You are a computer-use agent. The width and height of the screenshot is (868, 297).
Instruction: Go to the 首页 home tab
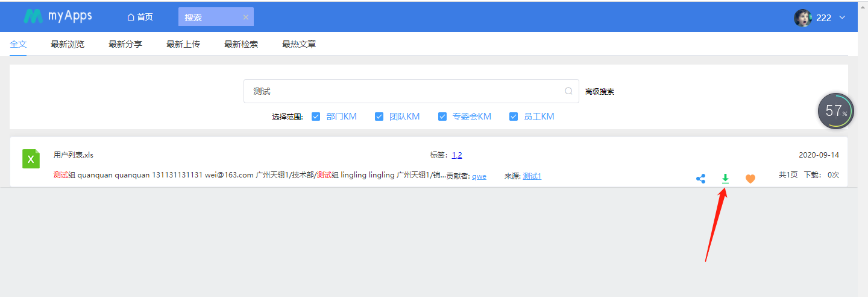(140, 17)
